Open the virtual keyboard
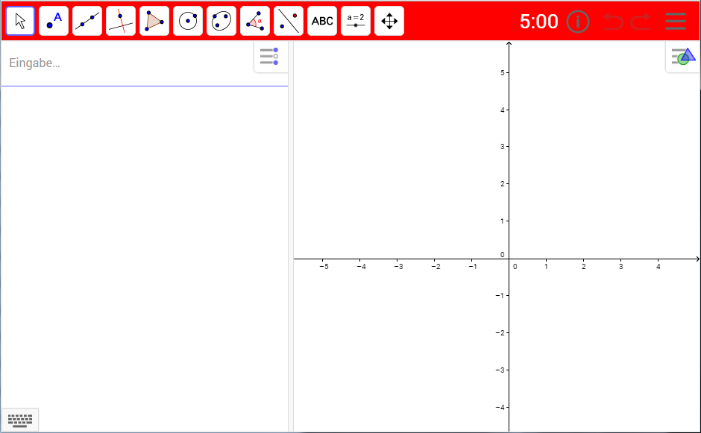 point(20,420)
